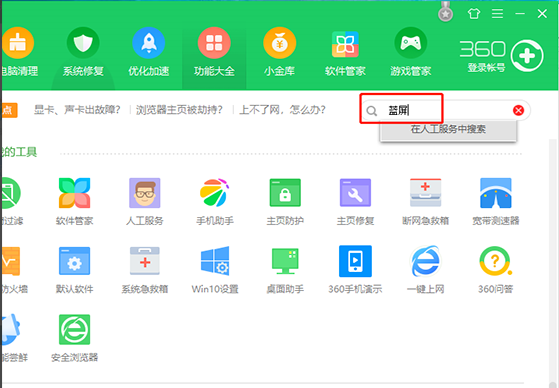Open the 系统修复 shield tab
559x388 pixels.
(83, 52)
